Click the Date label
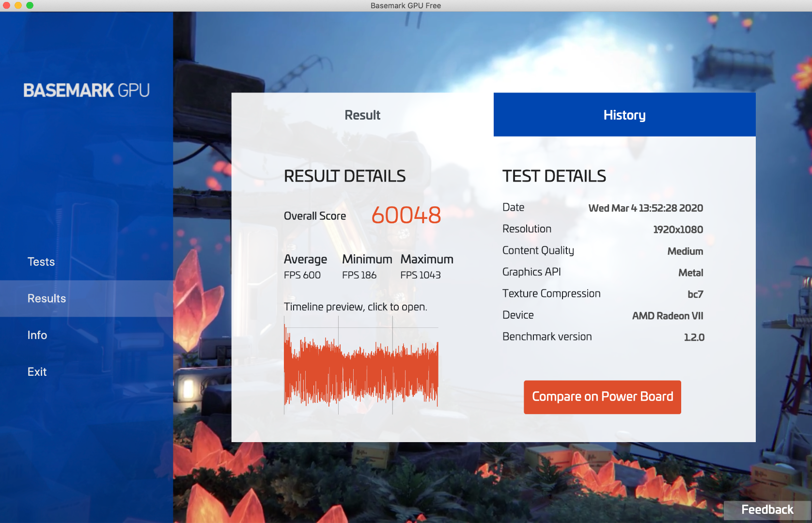The height and width of the screenshot is (523, 812). pos(513,207)
